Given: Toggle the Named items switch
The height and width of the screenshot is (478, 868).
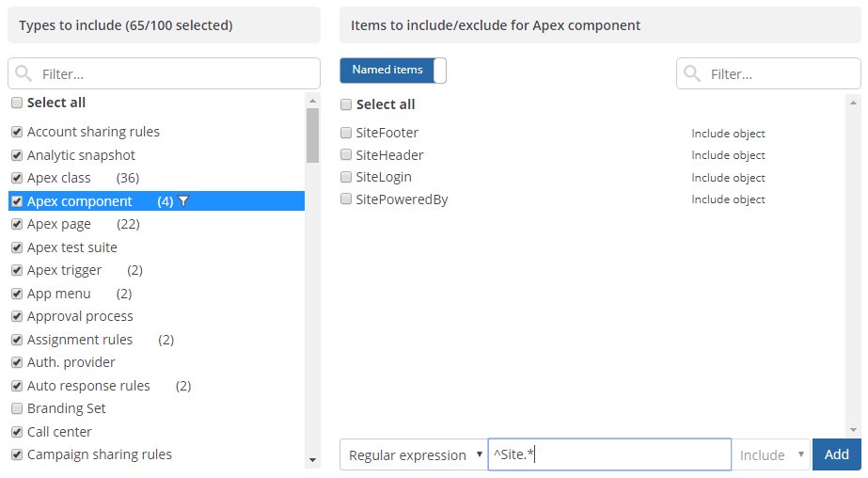Looking at the screenshot, I should (x=393, y=70).
